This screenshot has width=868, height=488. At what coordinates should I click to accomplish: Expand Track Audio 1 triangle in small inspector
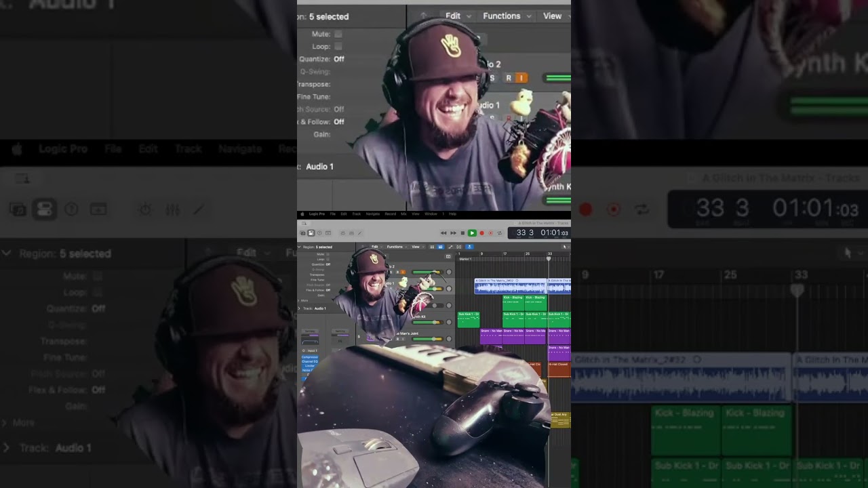pos(299,308)
